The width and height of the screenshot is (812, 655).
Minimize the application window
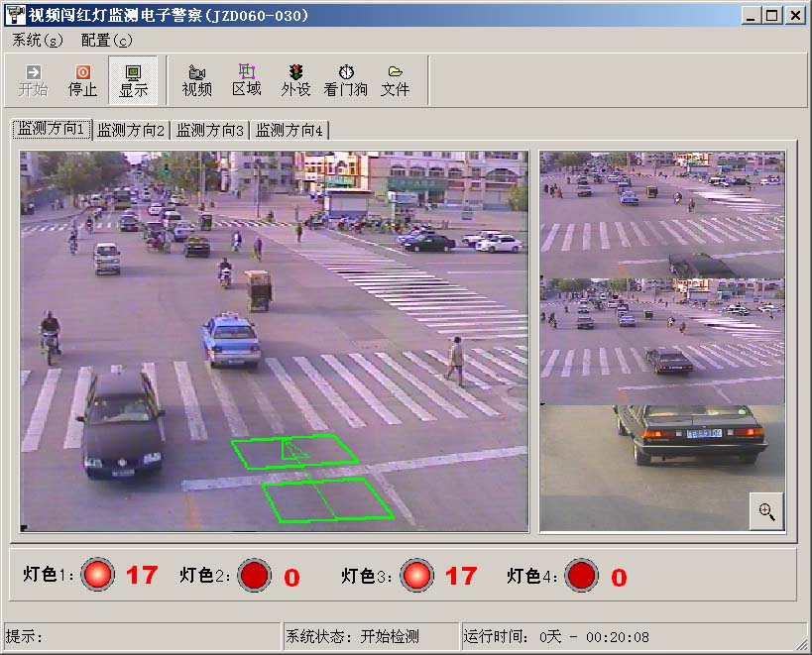click(752, 16)
